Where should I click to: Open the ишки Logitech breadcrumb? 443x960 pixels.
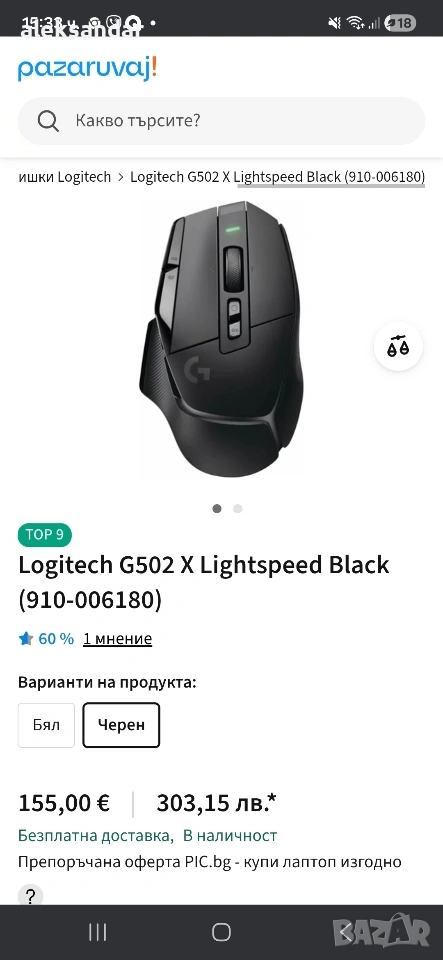coord(65,177)
